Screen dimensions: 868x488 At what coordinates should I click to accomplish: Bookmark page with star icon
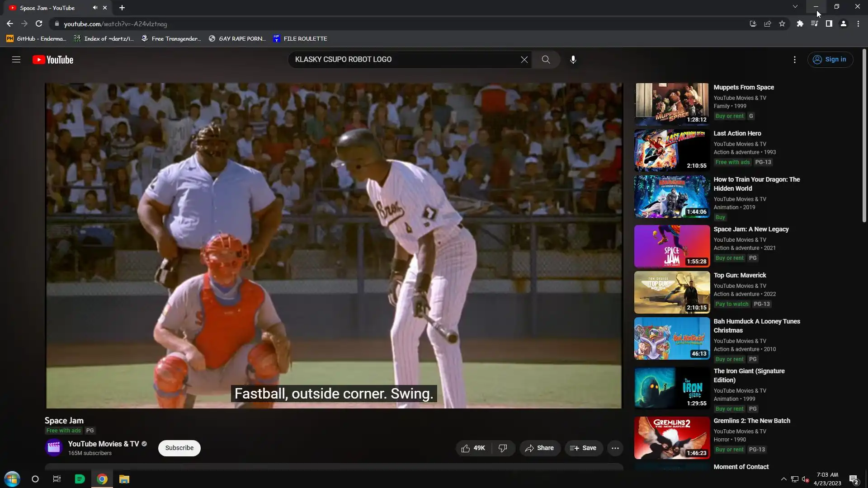(x=782, y=24)
